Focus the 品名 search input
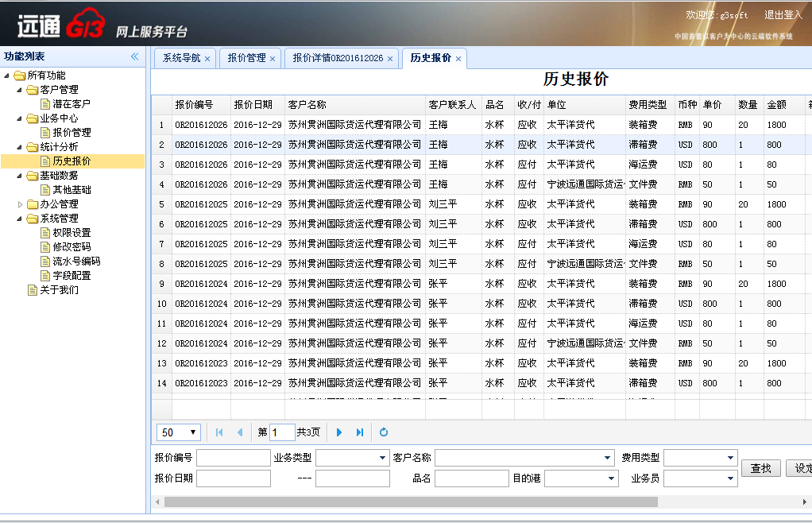Screen dimensions: 812x523 point(472,478)
